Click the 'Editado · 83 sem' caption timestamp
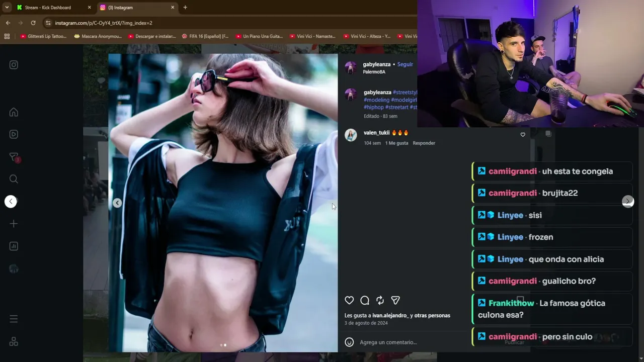This screenshot has width=644, height=362. tap(380, 116)
